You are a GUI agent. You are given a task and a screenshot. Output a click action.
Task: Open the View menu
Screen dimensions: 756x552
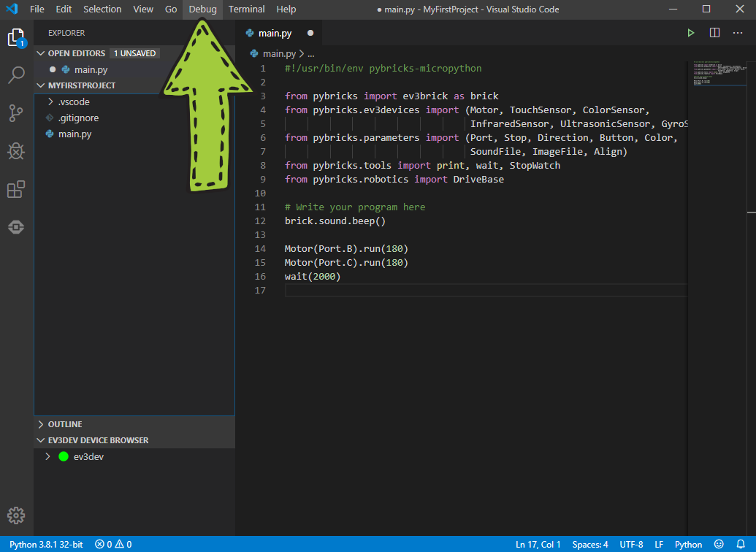[143, 9]
